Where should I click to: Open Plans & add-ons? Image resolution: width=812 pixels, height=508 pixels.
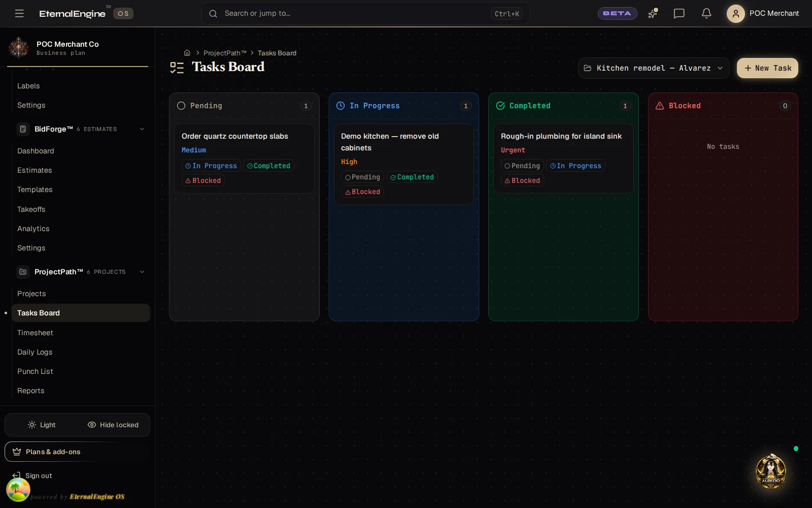pyautogui.click(x=77, y=452)
